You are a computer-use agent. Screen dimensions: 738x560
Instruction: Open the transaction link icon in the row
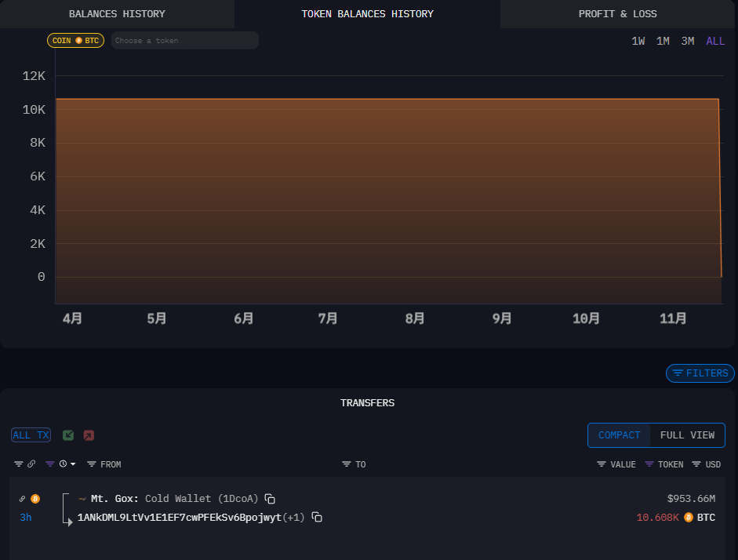point(22,499)
